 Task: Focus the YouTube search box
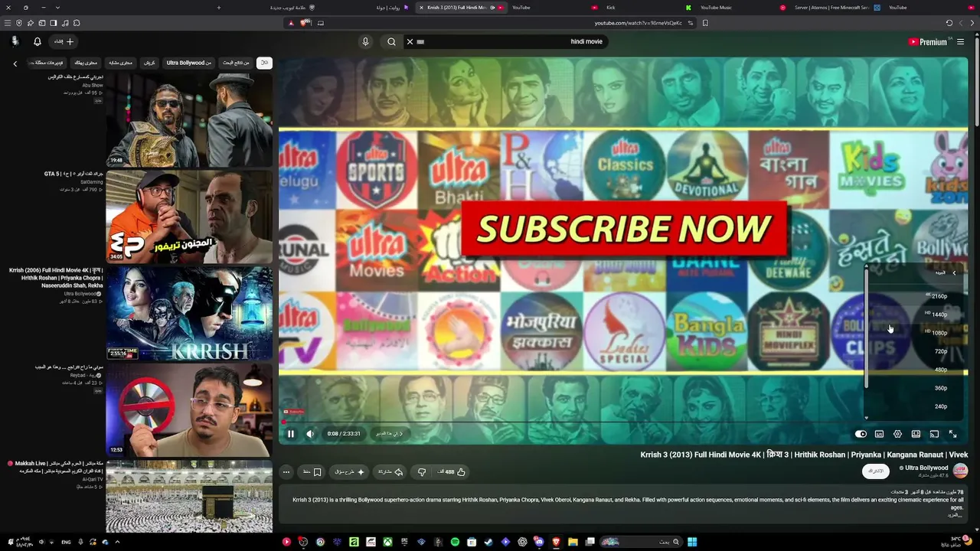click(x=505, y=42)
